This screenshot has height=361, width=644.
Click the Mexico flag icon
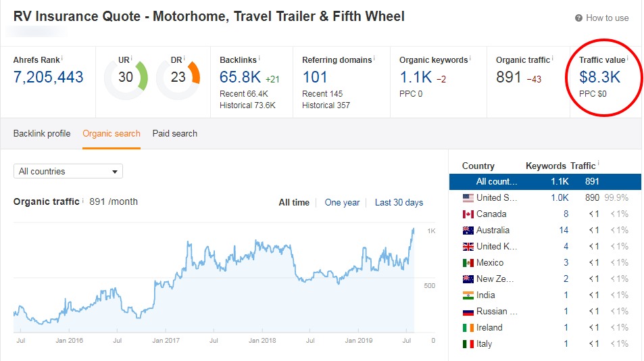click(x=468, y=263)
